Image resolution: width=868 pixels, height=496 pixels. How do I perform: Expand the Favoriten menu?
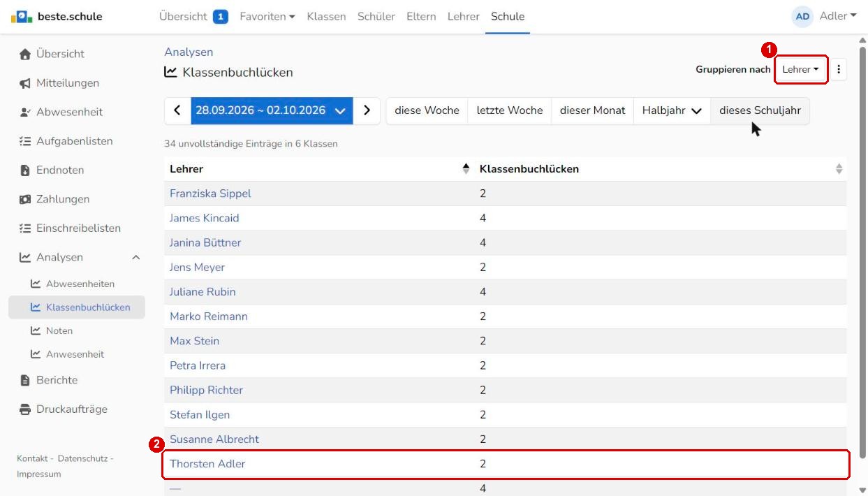[267, 17]
